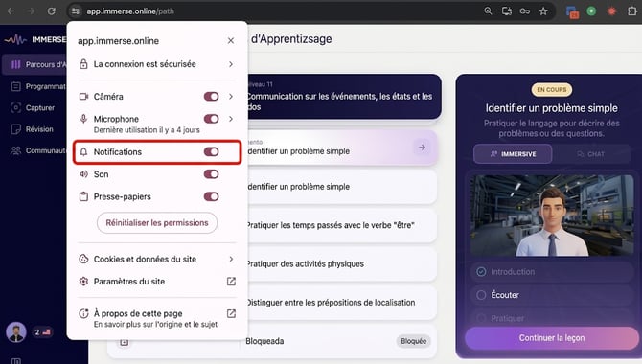
Task: Click the zoom magnifier icon in address bar
Action: tap(488, 11)
